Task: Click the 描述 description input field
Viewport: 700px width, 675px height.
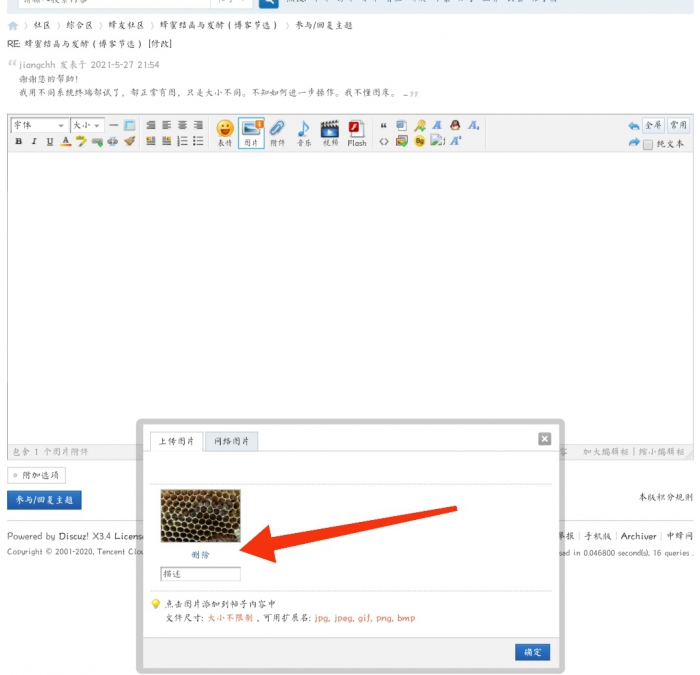Action: (x=200, y=574)
